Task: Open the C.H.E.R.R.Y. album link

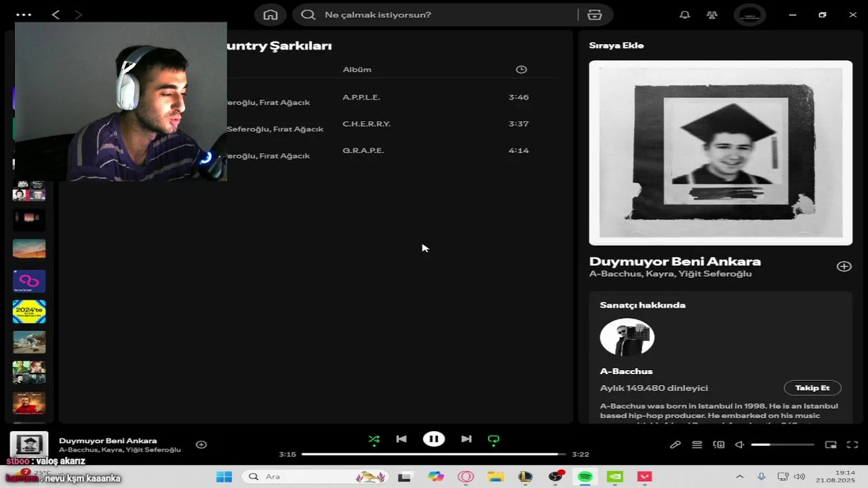Action: pyautogui.click(x=366, y=124)
